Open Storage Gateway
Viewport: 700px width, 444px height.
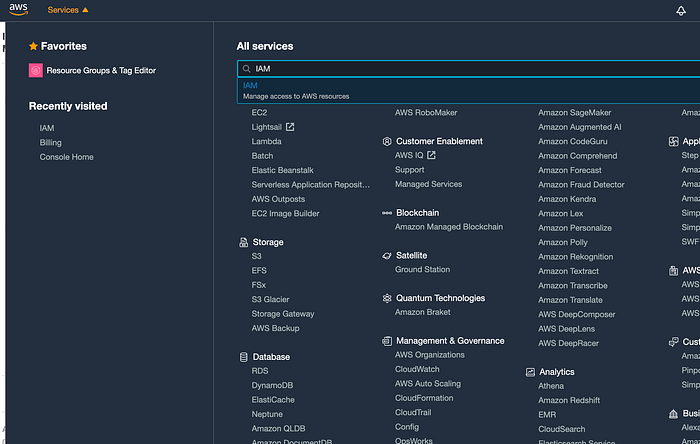[x=283, y=314]
